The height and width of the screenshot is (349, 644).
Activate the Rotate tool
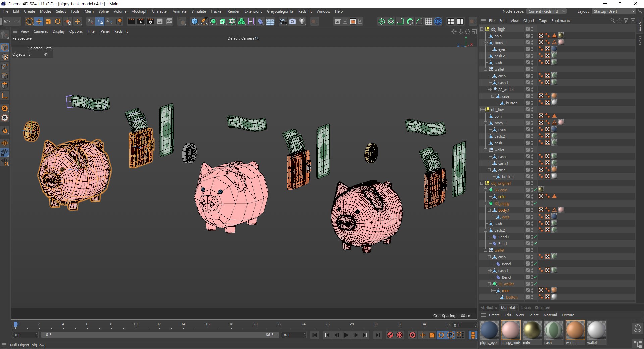[58, 22]
